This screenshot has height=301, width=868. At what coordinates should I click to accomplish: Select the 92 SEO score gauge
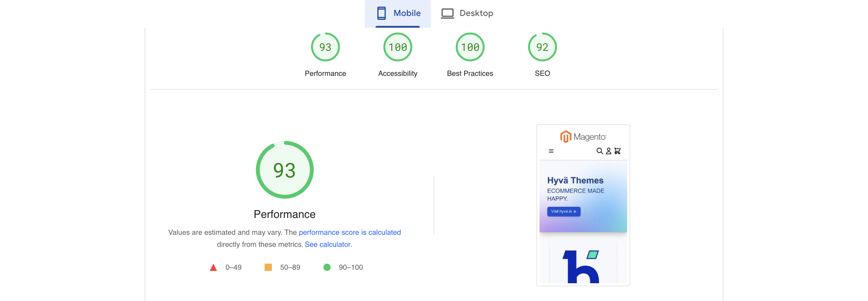[542, 47]
